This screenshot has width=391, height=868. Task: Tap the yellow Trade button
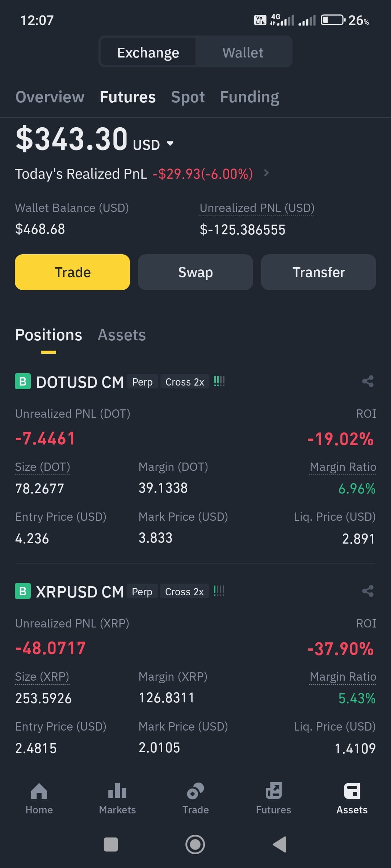coord(72,272)
